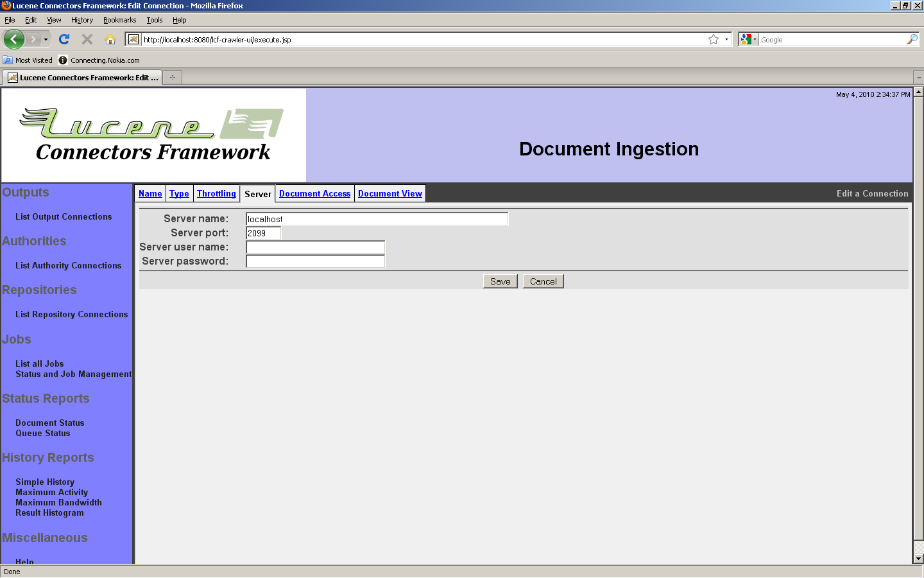
Task: Switch to the Throttling tab
Action: coord(216,193)
